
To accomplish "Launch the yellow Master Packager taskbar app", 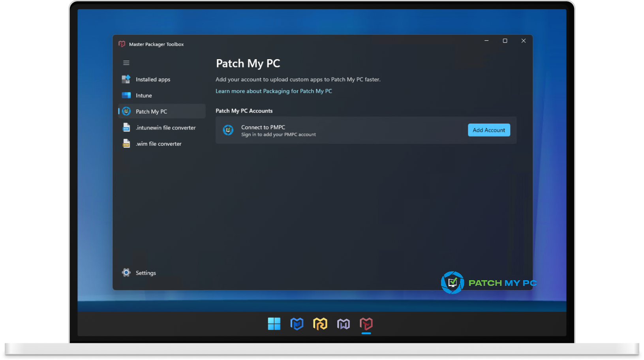I will tap(320, 324).
